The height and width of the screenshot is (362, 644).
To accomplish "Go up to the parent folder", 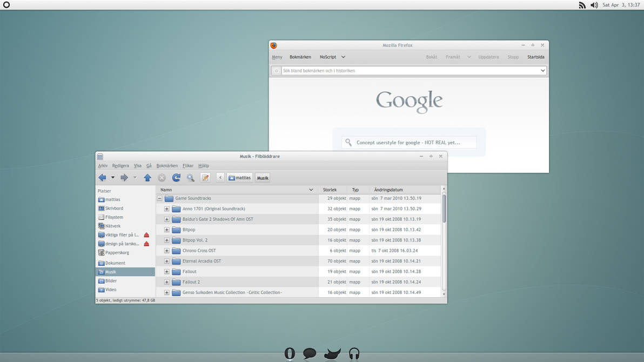I will (147, 178).
